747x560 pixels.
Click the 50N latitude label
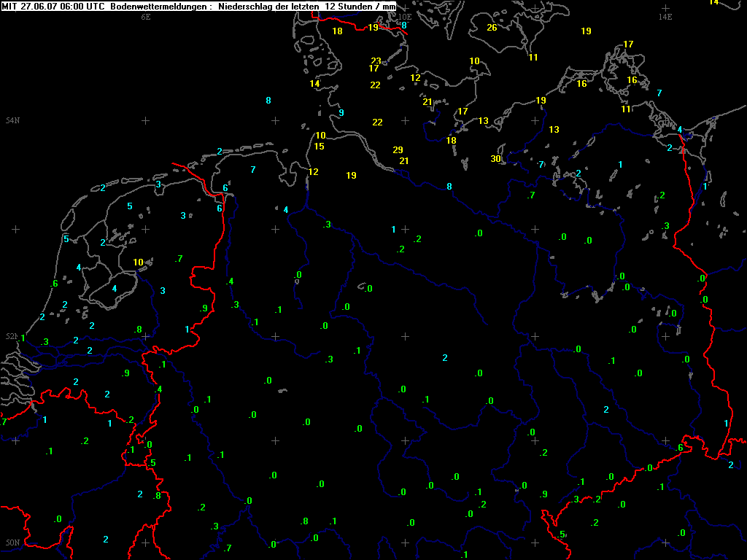12,542
